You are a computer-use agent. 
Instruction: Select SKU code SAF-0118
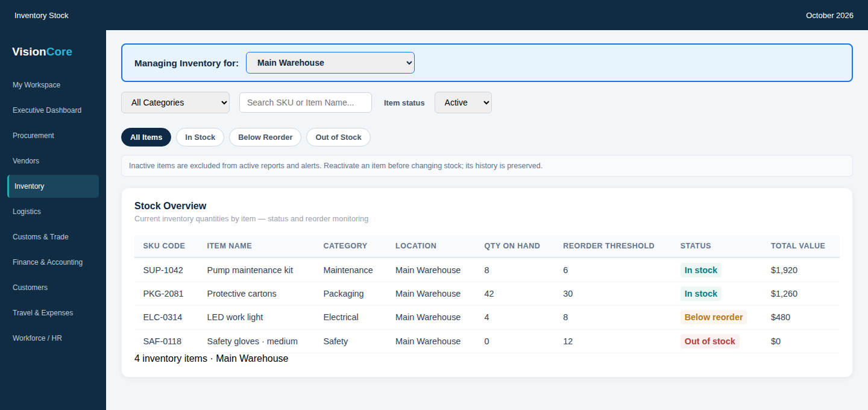click(x=162, y=341)
